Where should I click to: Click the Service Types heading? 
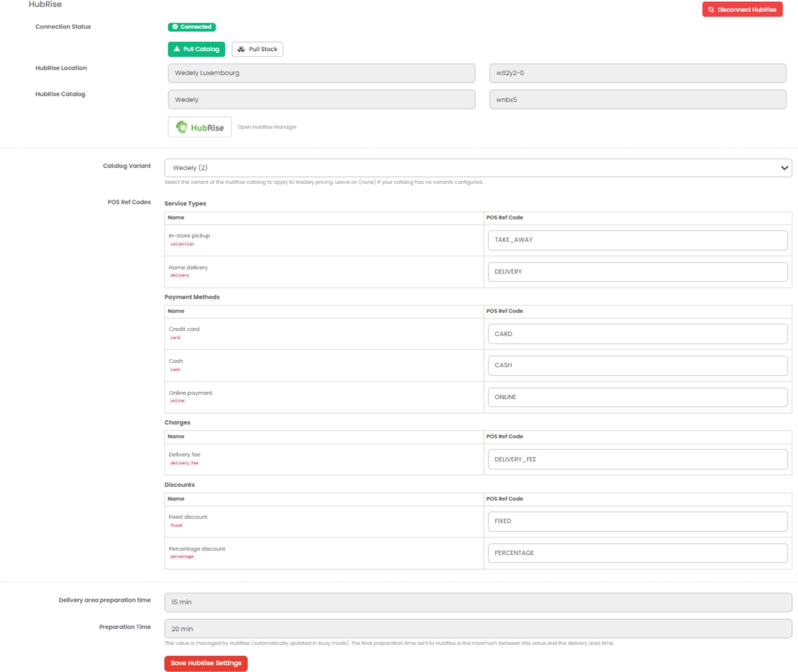[x=185, y=203]
